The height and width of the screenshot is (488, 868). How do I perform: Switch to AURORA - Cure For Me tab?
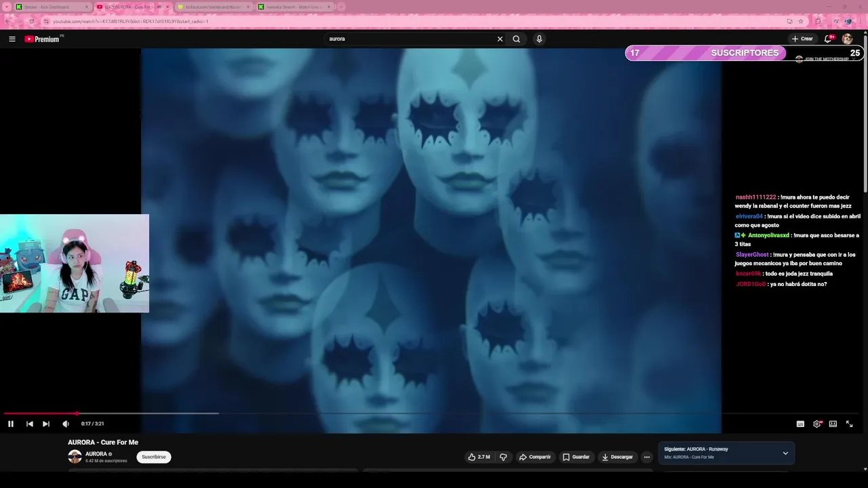pos(127,7)
